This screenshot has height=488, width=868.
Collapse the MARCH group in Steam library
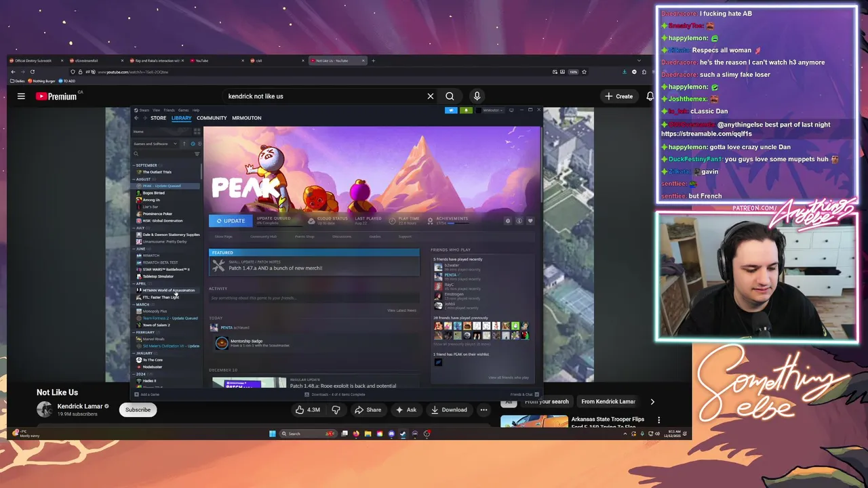click(x=134, y=304)
